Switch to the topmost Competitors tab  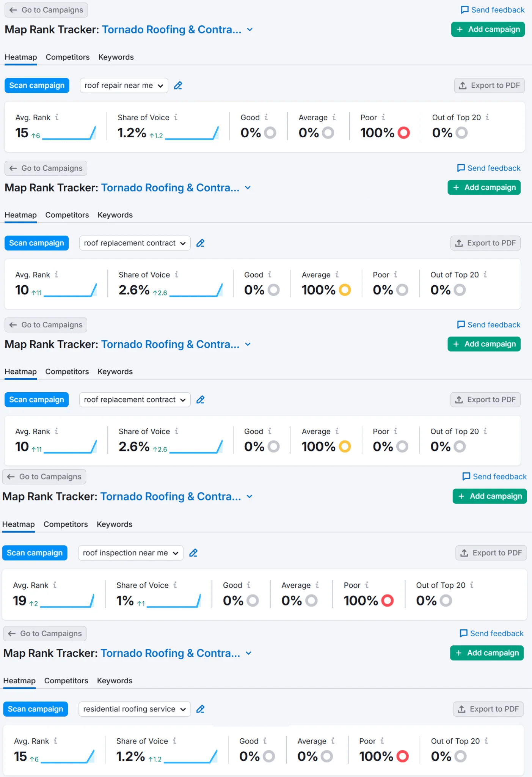point(67,57)
